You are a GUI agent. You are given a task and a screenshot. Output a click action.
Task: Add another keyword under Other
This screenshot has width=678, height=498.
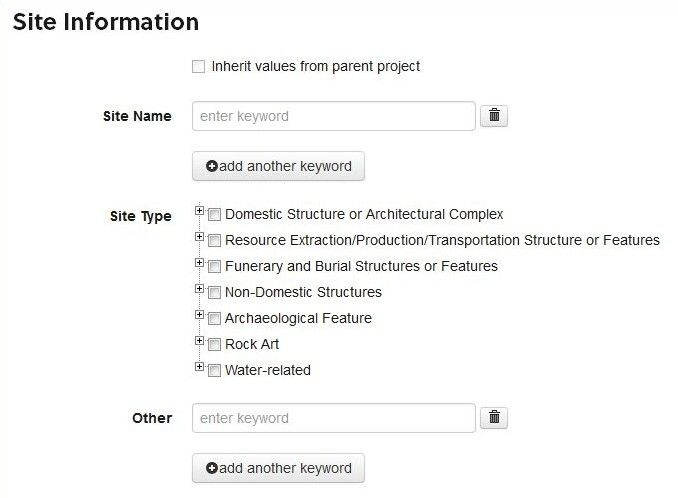[278, 468]
